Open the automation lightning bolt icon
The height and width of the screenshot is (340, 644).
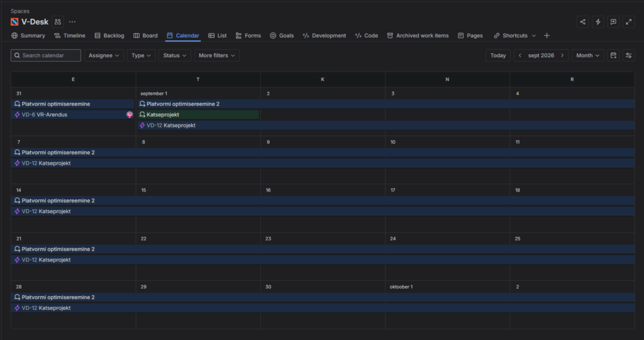598,22
